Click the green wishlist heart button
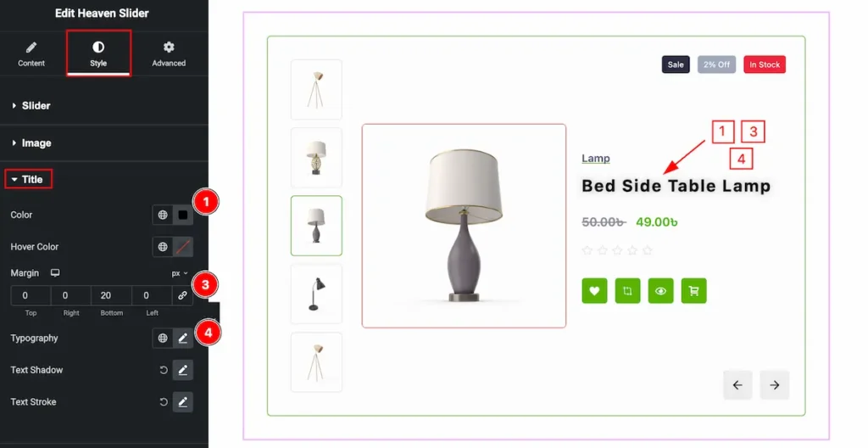The width and height of the screenshot is (868, 448). pos(594,290)
